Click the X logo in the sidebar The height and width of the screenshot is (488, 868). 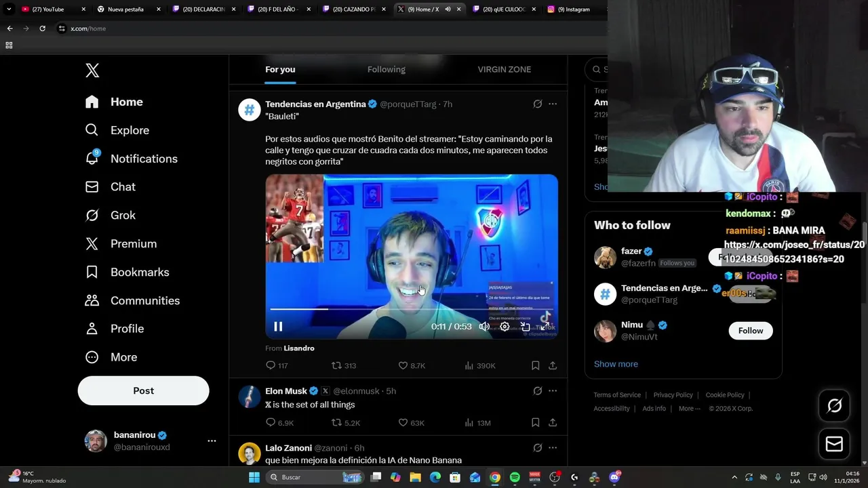pyautogui.click(x=92, y=70)
